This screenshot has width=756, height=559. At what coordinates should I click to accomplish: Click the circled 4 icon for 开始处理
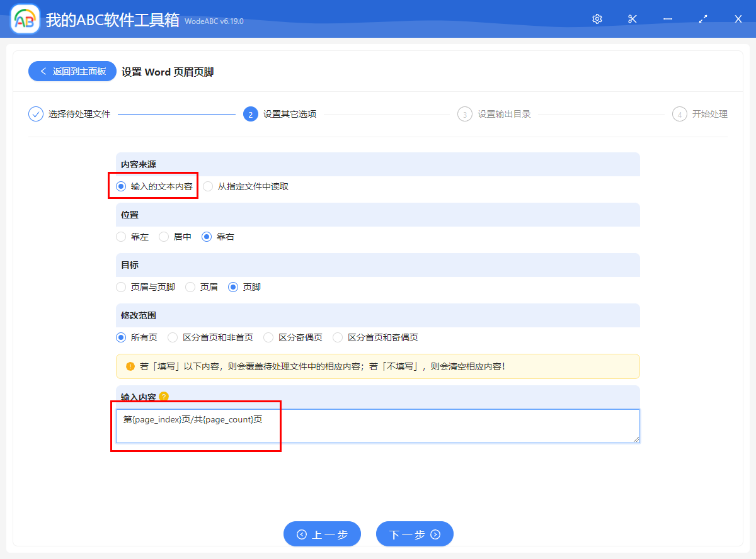[679, 114]
